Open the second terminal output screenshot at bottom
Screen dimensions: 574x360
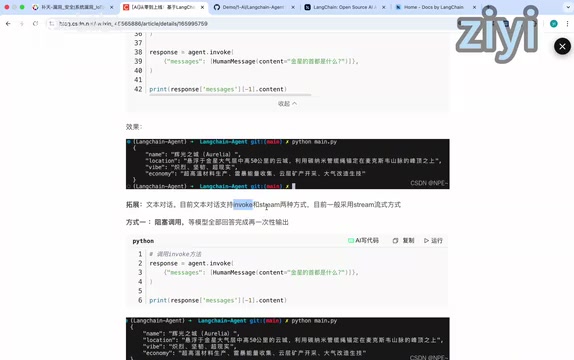[x=287, y=339]
